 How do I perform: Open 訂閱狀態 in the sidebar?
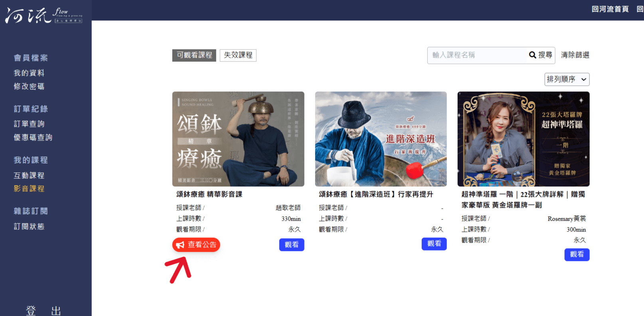(29, 227)
